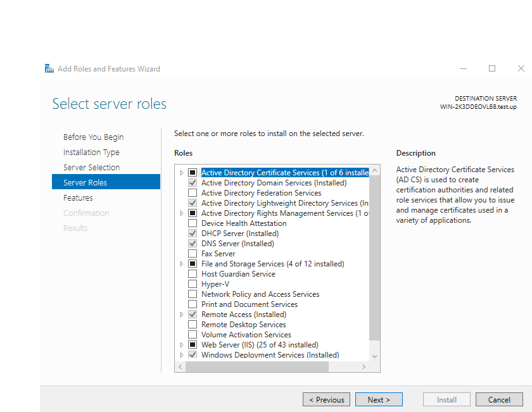Select the Server Roles step

pos(106,182)
